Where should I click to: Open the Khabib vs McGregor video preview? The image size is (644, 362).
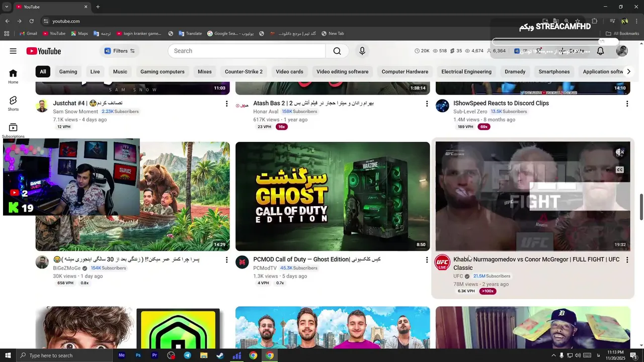coord(533,196)
